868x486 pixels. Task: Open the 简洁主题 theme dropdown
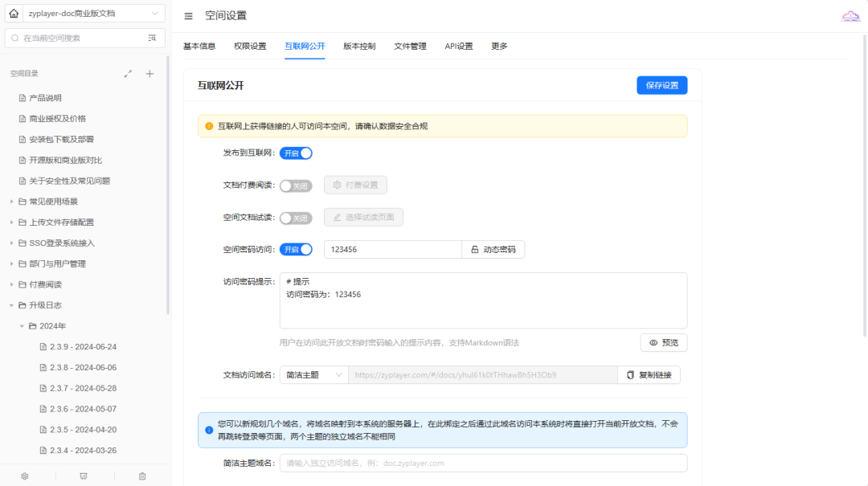pyautogui.click(x=313, y=375)
